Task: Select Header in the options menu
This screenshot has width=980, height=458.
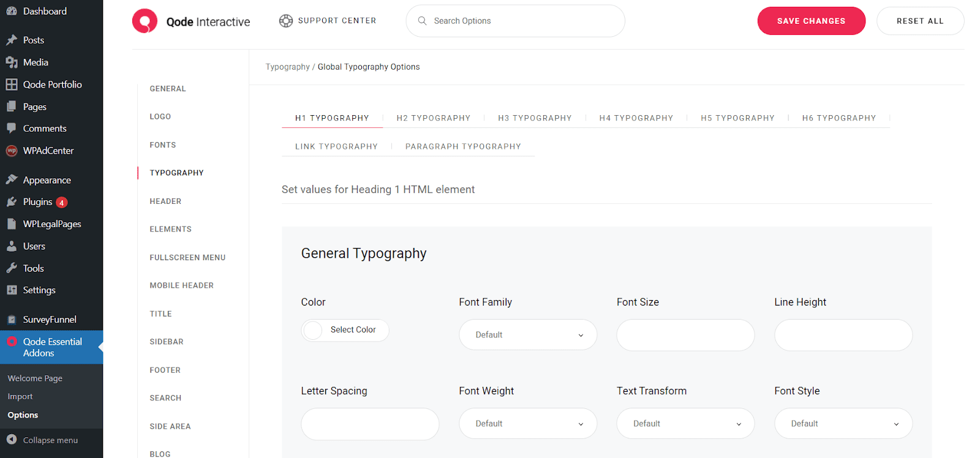Action: coord(165,201)
